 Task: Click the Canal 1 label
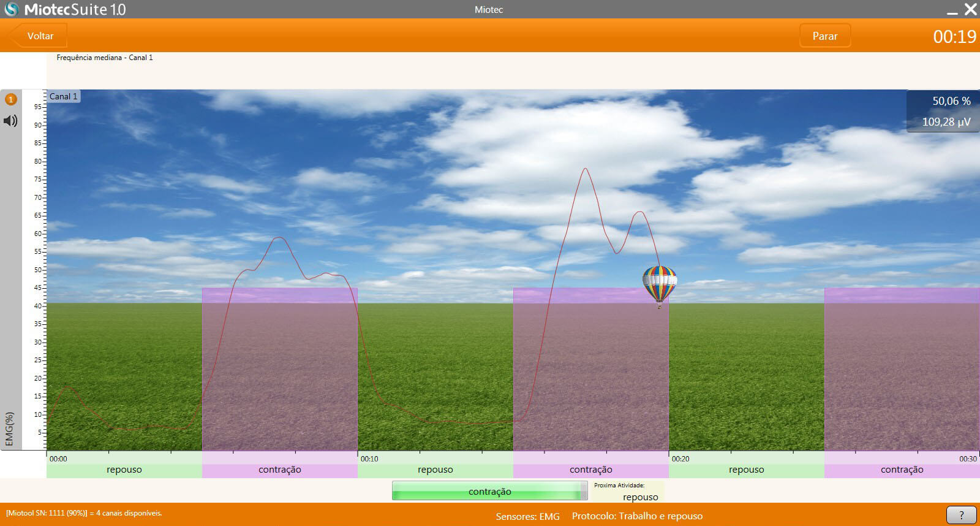click(x=63, y=96)
